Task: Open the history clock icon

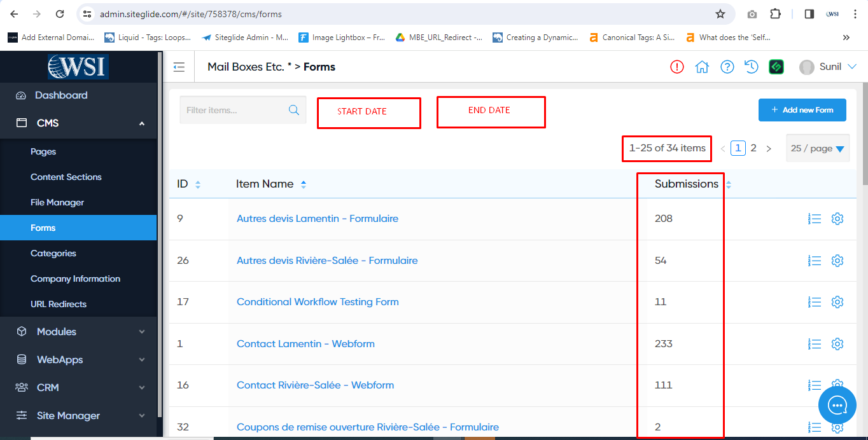Action: [752, 67]
